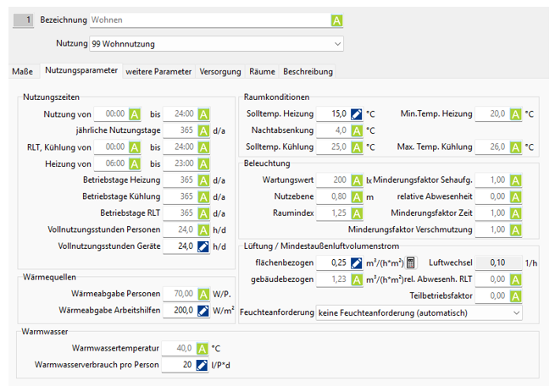Click the green A icon for Warmwassertemperatur

click(204, 348)
